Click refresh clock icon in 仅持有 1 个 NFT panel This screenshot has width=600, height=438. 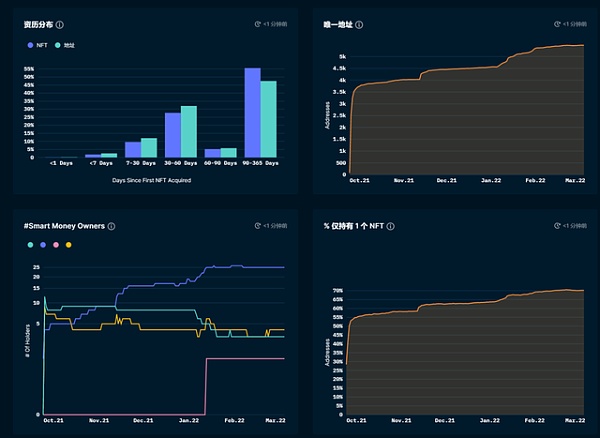558,226
